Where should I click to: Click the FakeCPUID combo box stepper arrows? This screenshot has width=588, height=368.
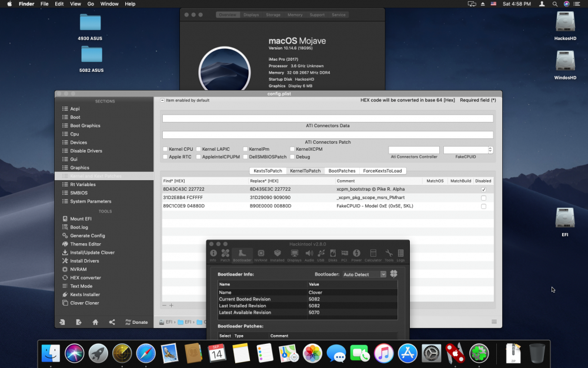[x=490, y=150]
